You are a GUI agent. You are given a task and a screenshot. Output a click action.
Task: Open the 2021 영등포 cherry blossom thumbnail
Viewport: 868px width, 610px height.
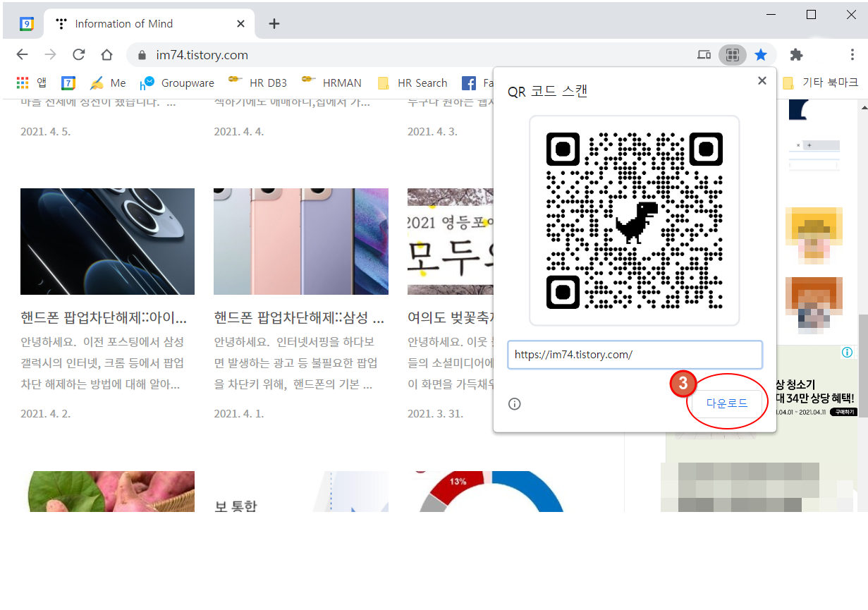click(x=451, y=241)
